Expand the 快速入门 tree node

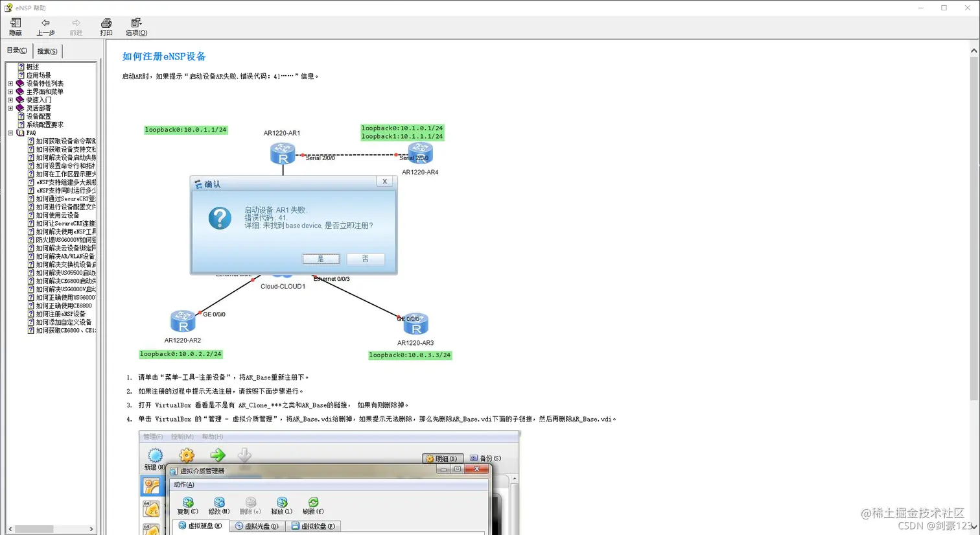click(10, 100)
